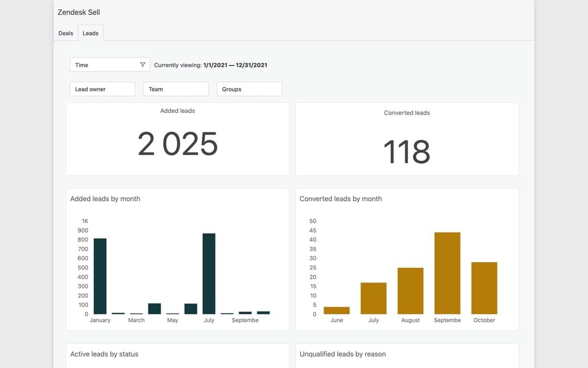Switch to the Deals tab
Viewport: 588px width, 368px height.
(x=66, y=33)
